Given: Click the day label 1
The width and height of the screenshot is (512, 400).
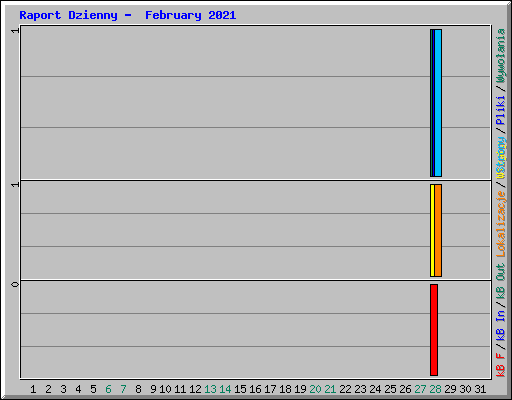Looking at the screenshot, I should pos(33,389).
